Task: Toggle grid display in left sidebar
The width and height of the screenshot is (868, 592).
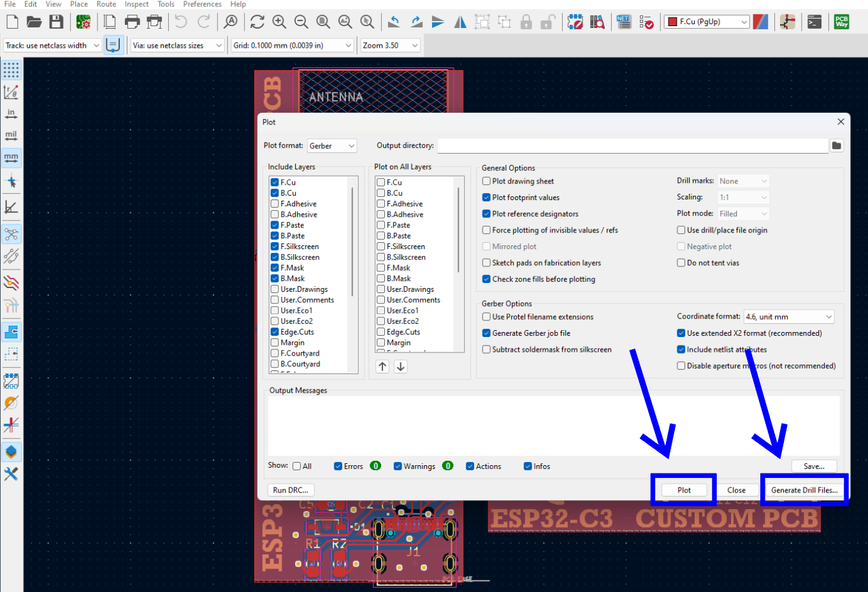Action: point(11,70)
